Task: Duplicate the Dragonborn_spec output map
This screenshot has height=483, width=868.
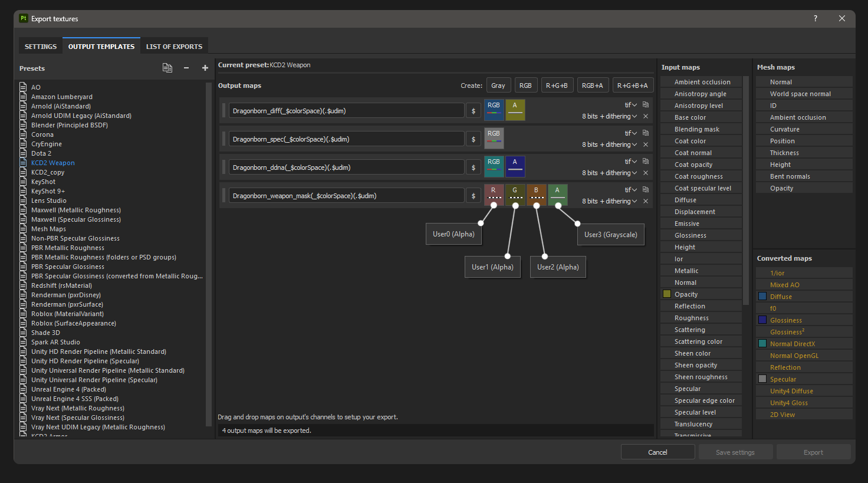Action: (x=646, y=133)
